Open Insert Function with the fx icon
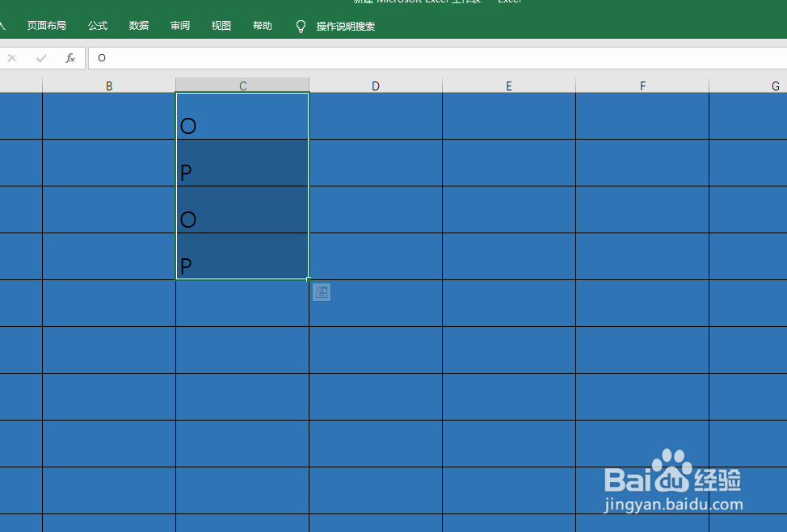The width and height of the screenshot is (787, 532). [x=70, y=58]
